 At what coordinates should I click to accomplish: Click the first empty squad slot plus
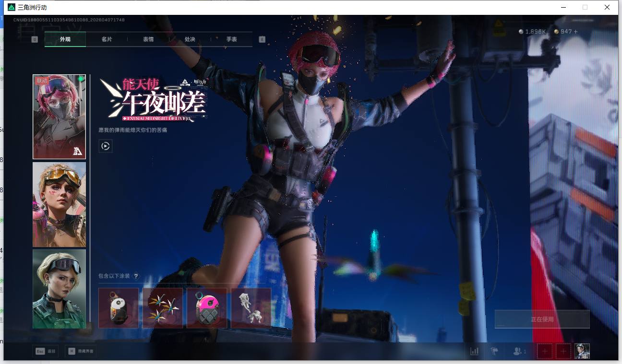pyautogui.click(x=544, y=352)
